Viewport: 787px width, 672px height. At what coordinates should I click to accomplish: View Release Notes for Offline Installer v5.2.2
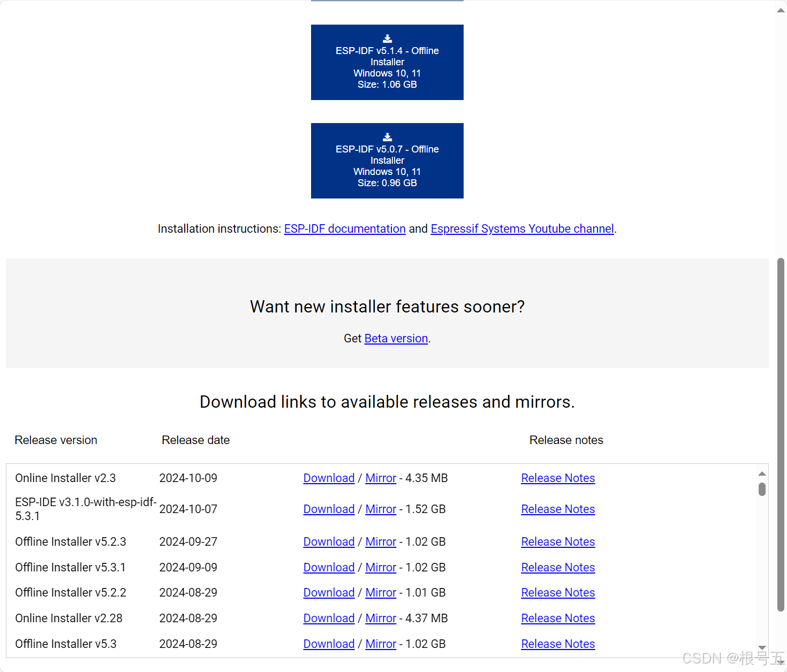[558, 592]
